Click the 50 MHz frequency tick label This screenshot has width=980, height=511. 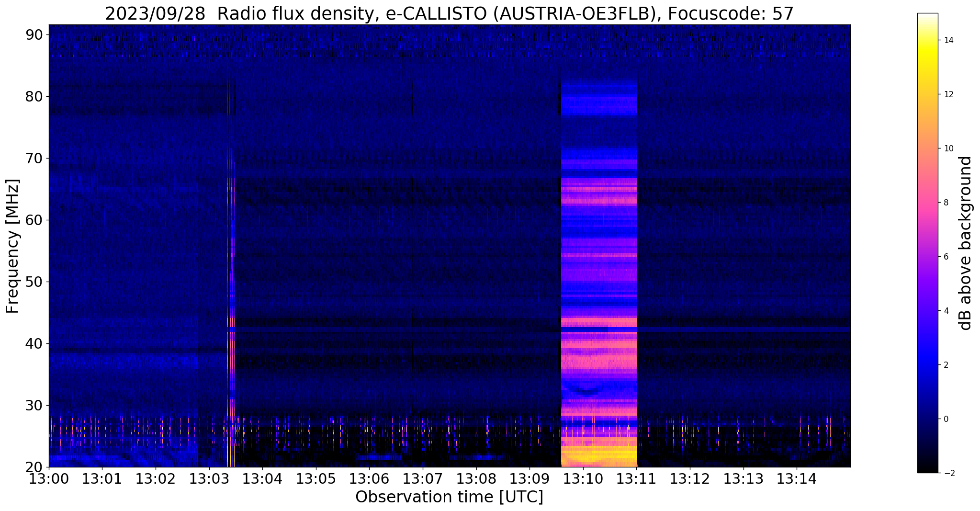tap(34, 282)
